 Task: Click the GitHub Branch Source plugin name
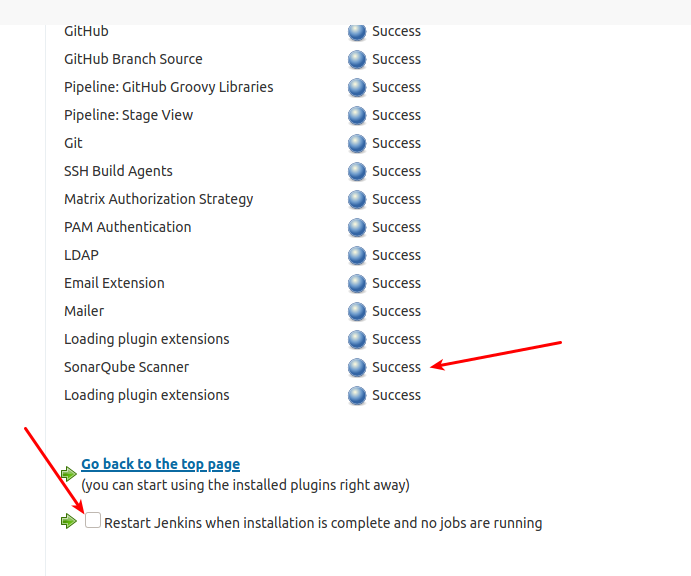(x=133, y=59)
